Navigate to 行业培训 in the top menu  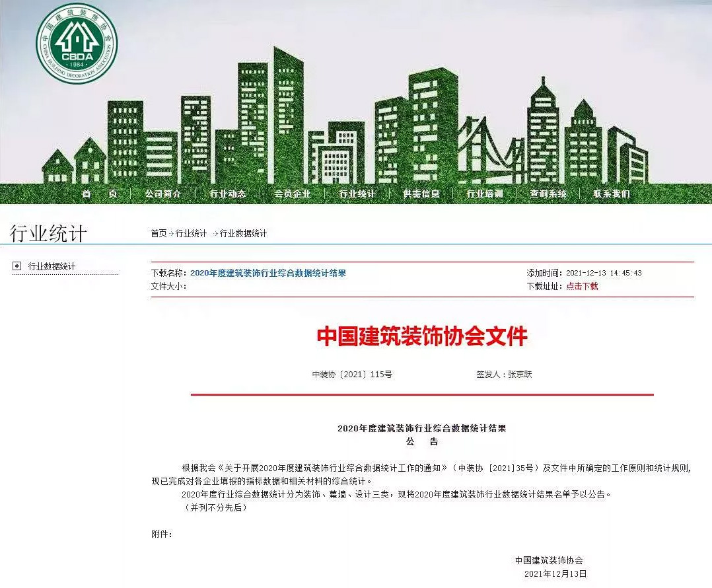coord(485,194)
